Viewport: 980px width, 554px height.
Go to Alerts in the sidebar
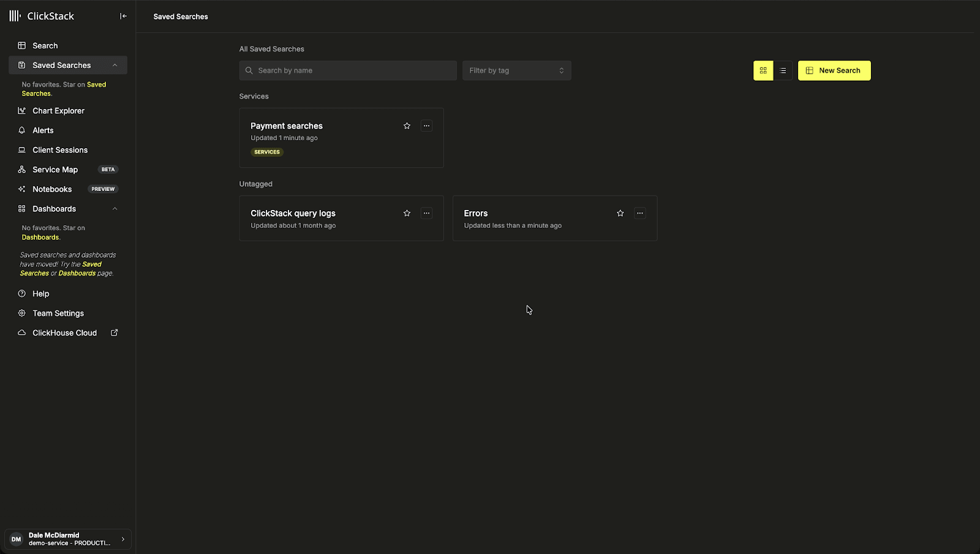tap(43, 130)
